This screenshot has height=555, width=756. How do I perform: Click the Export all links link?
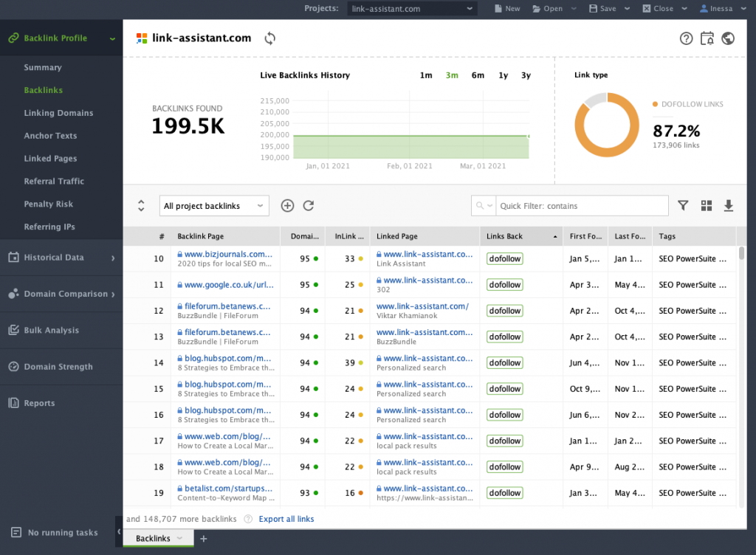click(286, 519)
